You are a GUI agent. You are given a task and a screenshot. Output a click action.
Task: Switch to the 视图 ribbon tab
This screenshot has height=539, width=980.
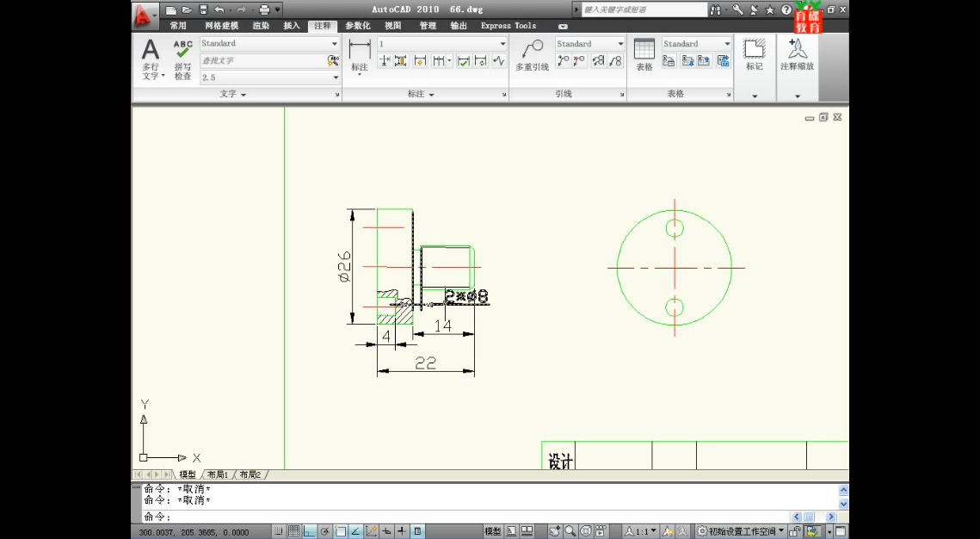[x=393, y=26]
